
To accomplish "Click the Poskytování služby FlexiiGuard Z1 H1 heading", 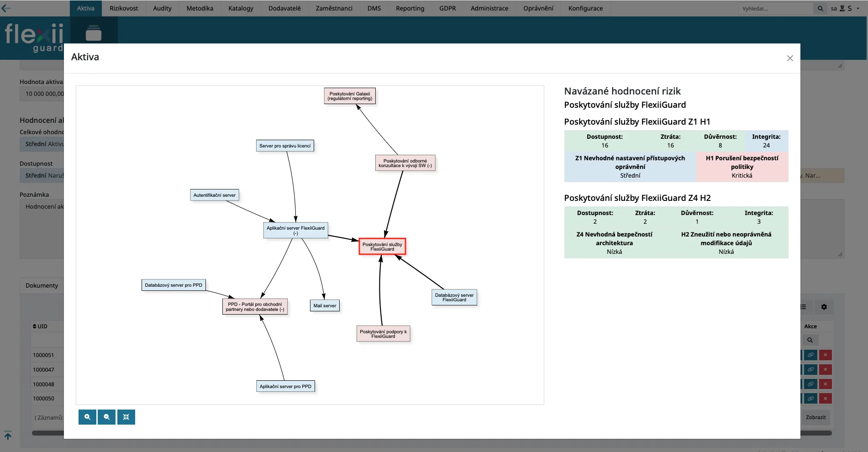I will [637, 121].
